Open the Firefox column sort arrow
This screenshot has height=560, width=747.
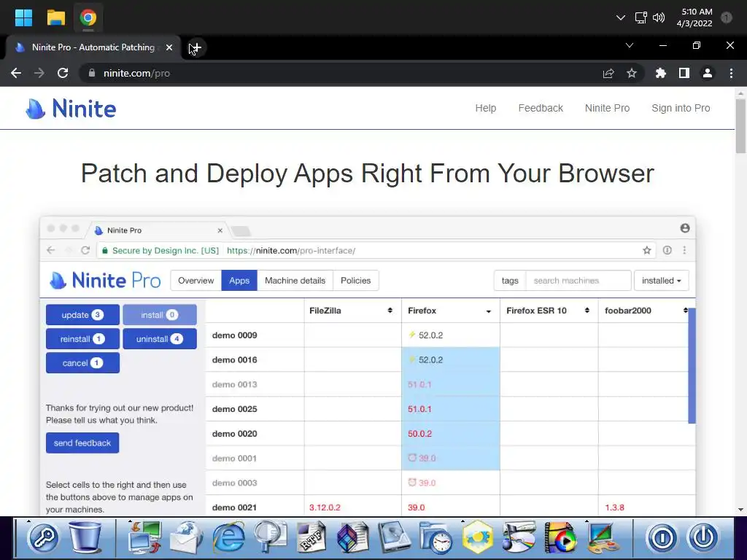(488, 311)
